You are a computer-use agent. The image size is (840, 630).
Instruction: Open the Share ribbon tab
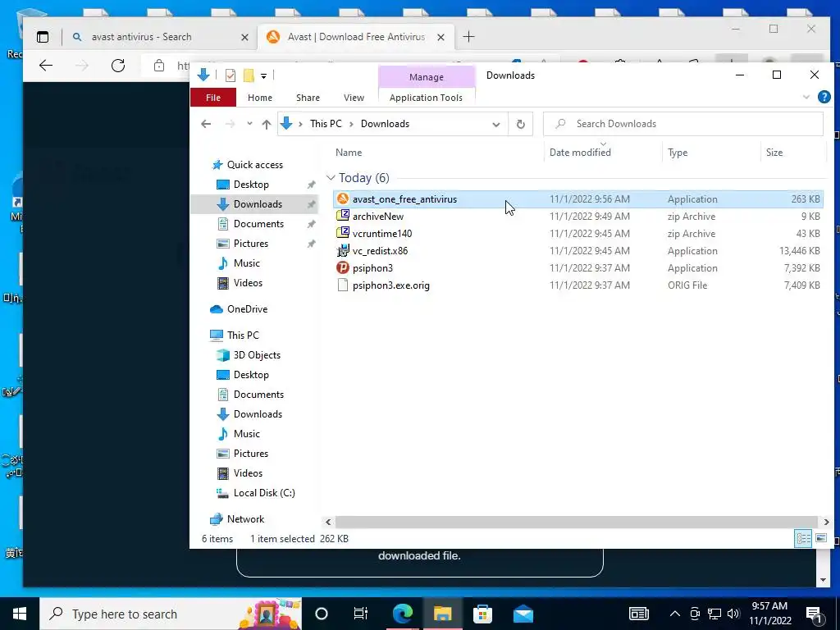[308, 98]
